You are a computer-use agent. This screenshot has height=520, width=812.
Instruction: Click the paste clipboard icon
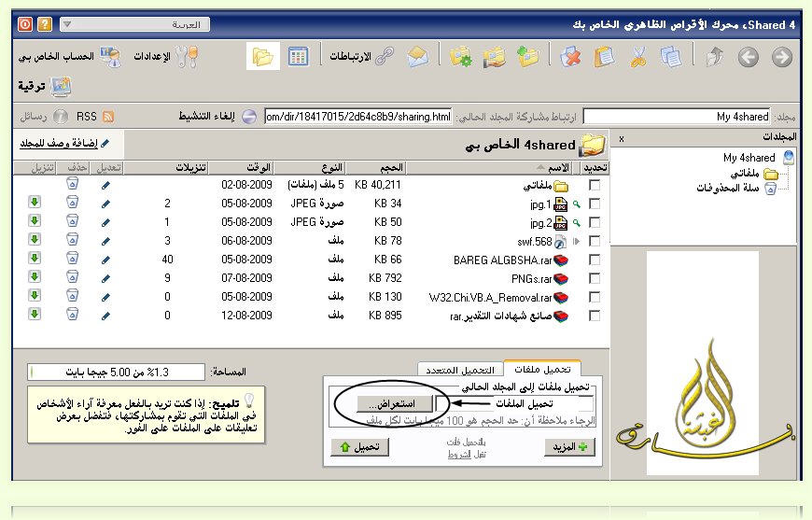[x=604, y=56]
